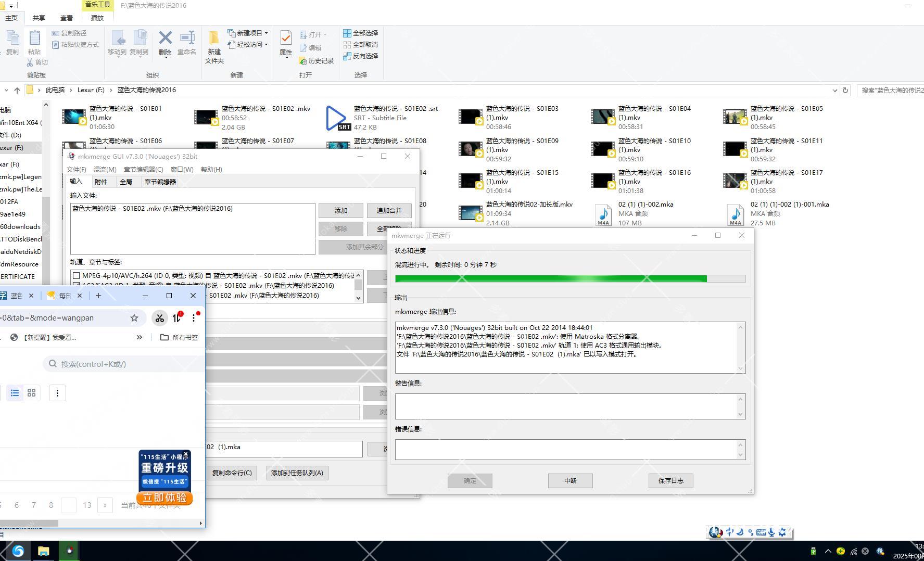Switch to the 章节编辑器 tab
Image resolution: width=924 pixels, height=561 pixels.
point(160,182)
